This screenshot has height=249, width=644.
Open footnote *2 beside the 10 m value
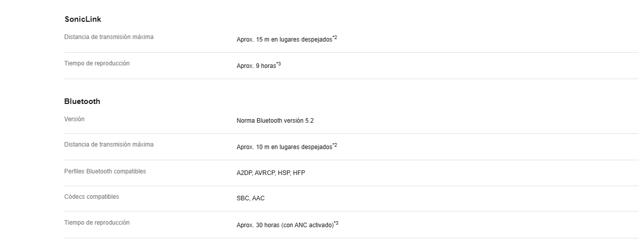pos(335,146)
